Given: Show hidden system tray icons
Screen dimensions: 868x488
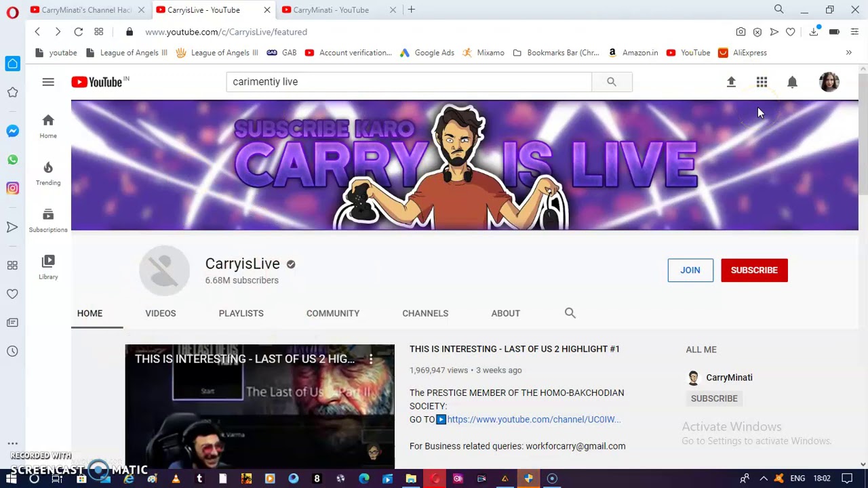Looking at the screenshot, I should [x=764, y=479].
